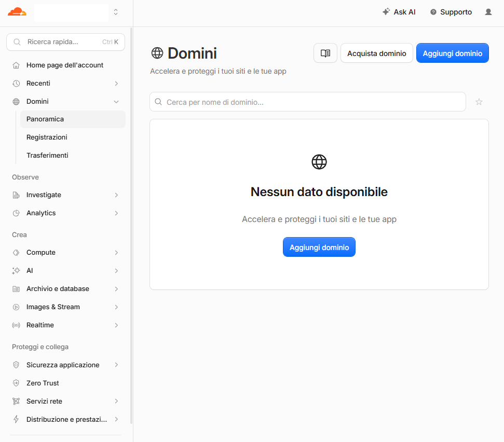Click Aggiungi dominio in the empty state card
Image resolution: width=504 pixels, height=442 pixels.
click(319, 247)
